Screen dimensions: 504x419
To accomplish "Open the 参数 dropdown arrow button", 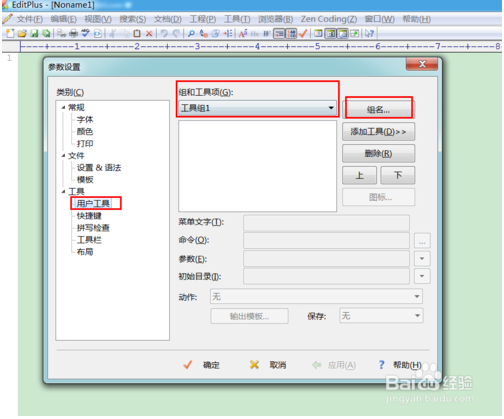I will point(422,259).
